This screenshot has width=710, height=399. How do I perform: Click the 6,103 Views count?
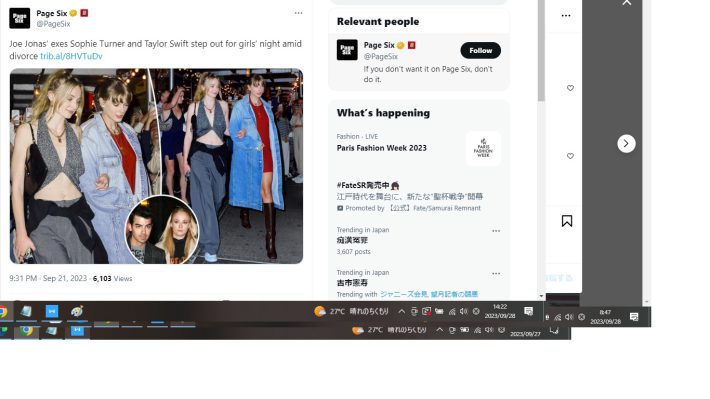click(112, 279)
